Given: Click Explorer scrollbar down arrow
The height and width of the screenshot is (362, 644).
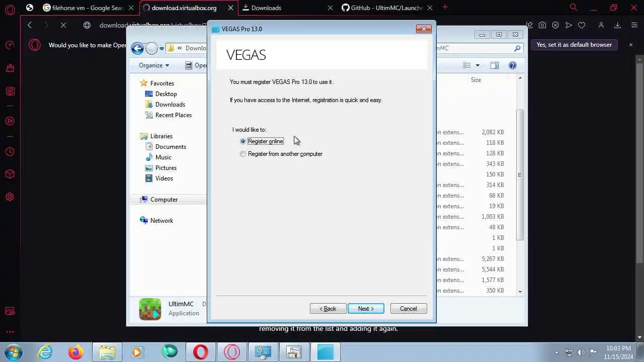Looking at the screenshot, I should [x=520, y=292].
